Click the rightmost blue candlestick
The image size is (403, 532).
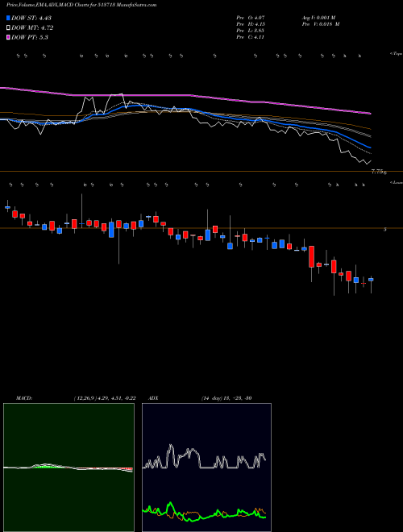pyautogui.click(x=371, y=280)
